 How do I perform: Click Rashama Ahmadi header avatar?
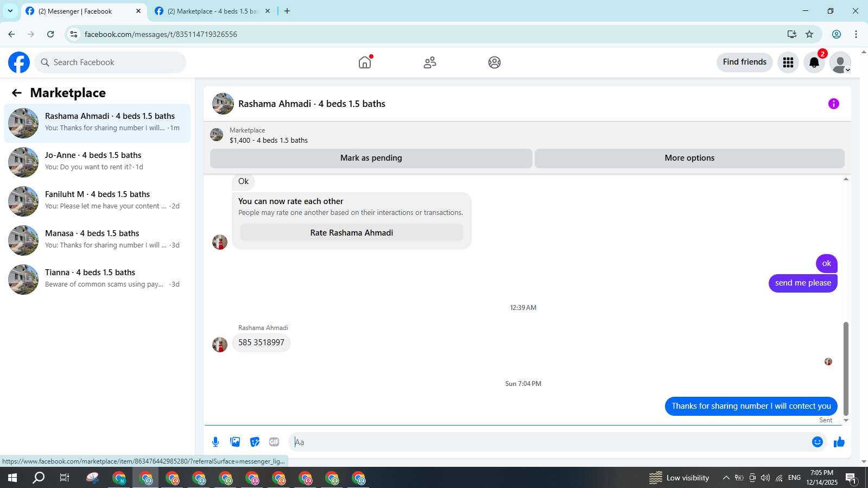tap(223, 104)
